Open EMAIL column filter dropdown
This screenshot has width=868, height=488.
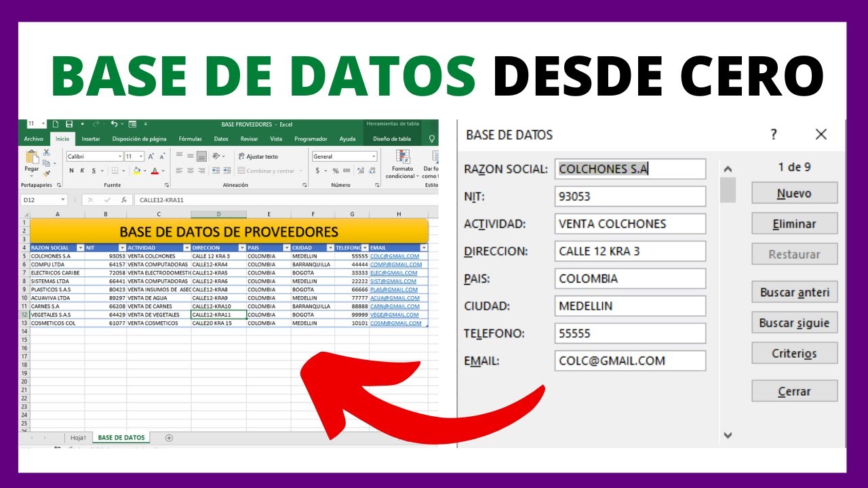click(x=425, y=247)
